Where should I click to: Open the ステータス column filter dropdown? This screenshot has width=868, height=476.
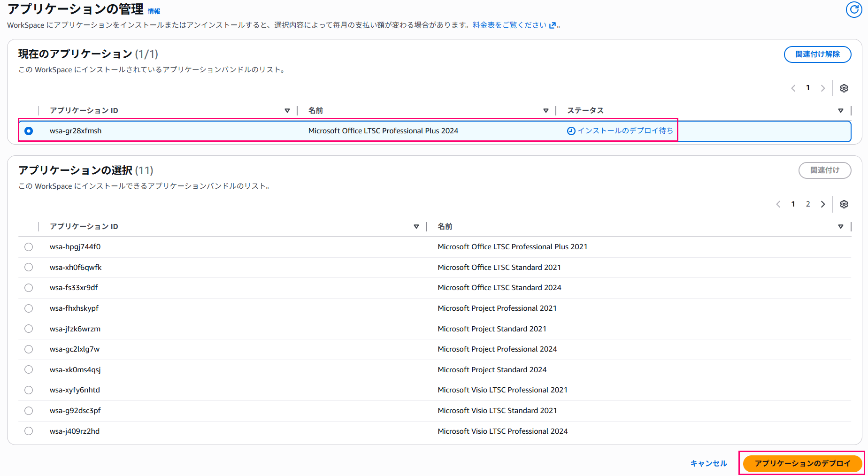pos(841,110)
